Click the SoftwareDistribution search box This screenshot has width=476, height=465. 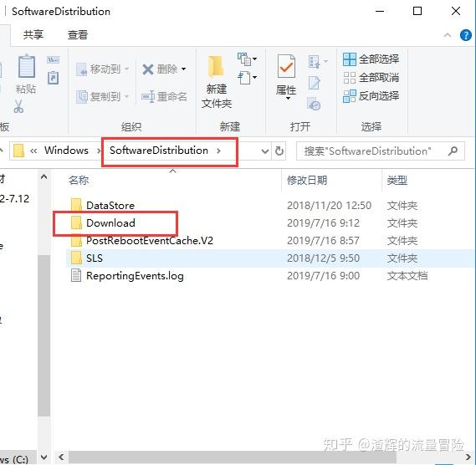click(x=372, y=151)
